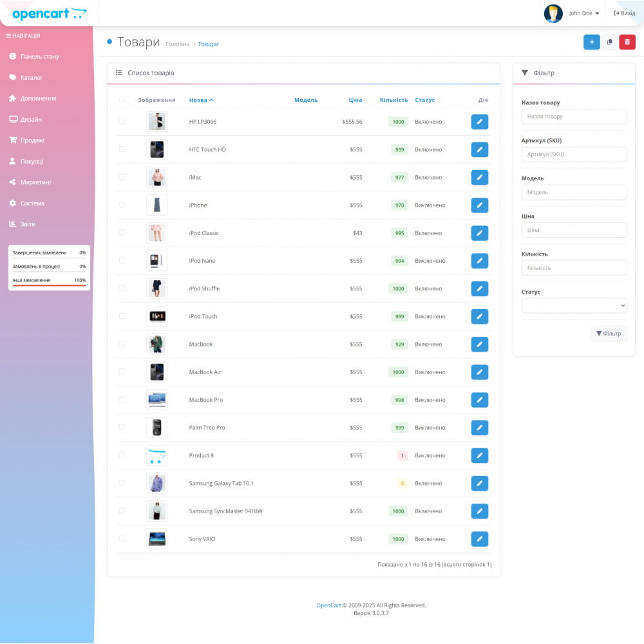Click the other orders red progress bar
This screenshot has width=644, height=644.
click(x=49, y=285)
